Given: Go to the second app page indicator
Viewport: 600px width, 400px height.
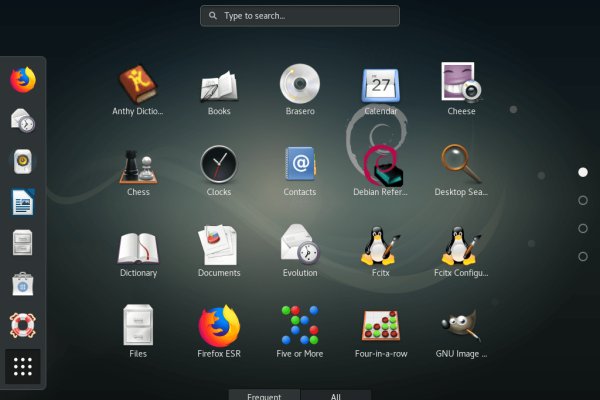Looking at the screenshot, I should click(x=583, y=200).
